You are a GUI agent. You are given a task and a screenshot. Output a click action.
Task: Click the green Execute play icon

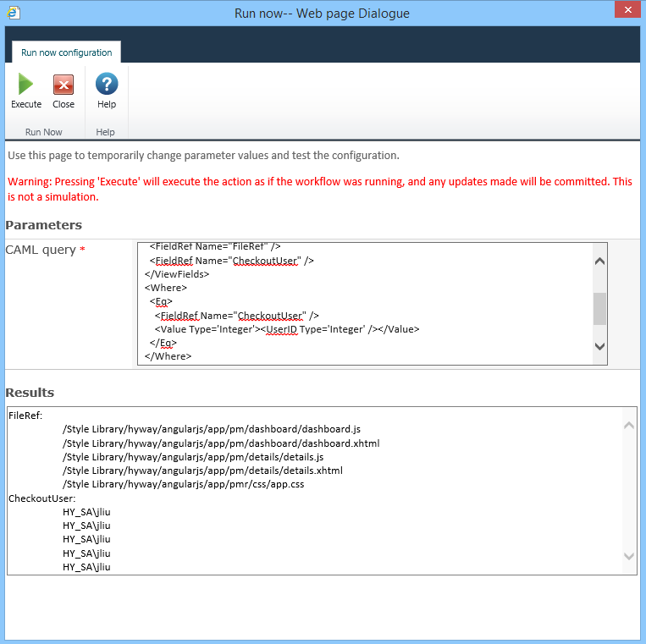(25, 85)
